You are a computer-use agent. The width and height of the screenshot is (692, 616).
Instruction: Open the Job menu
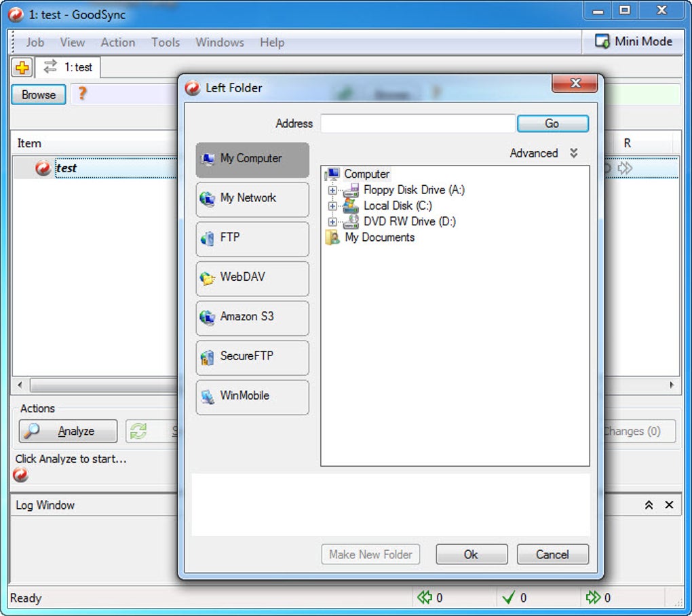[35, 42]
